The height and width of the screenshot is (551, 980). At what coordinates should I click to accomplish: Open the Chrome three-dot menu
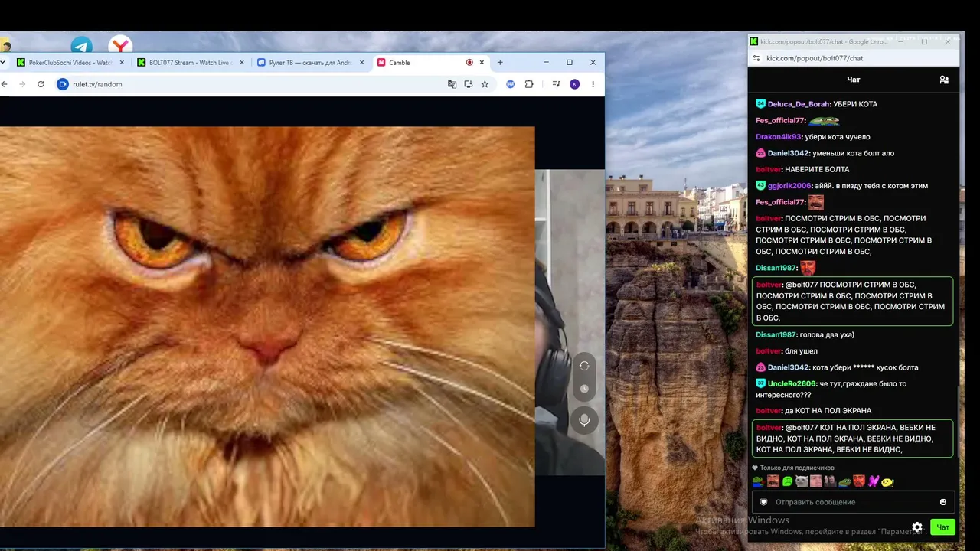click(x=593, y=84)
